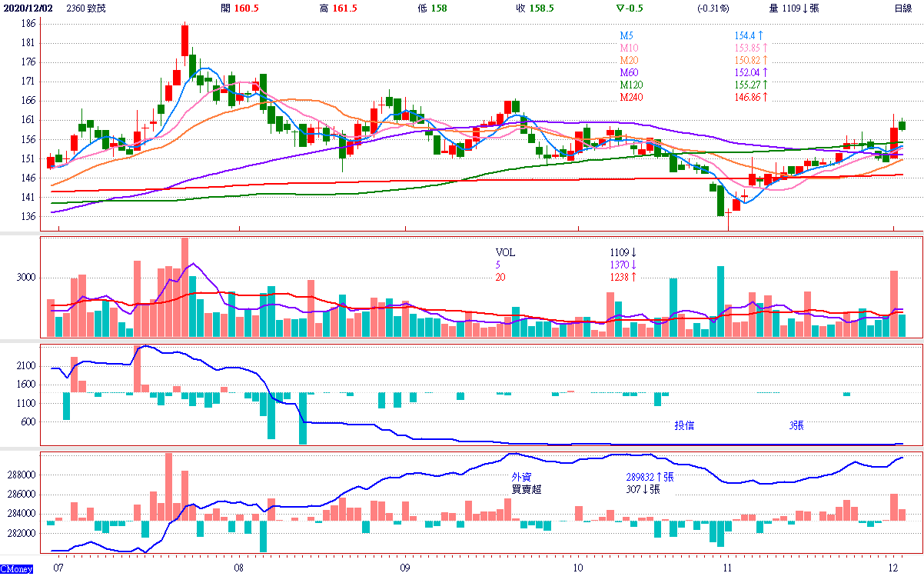924x583 pixels.
Task: Click the 11 month marker on time axis
Action: (727, 569)
